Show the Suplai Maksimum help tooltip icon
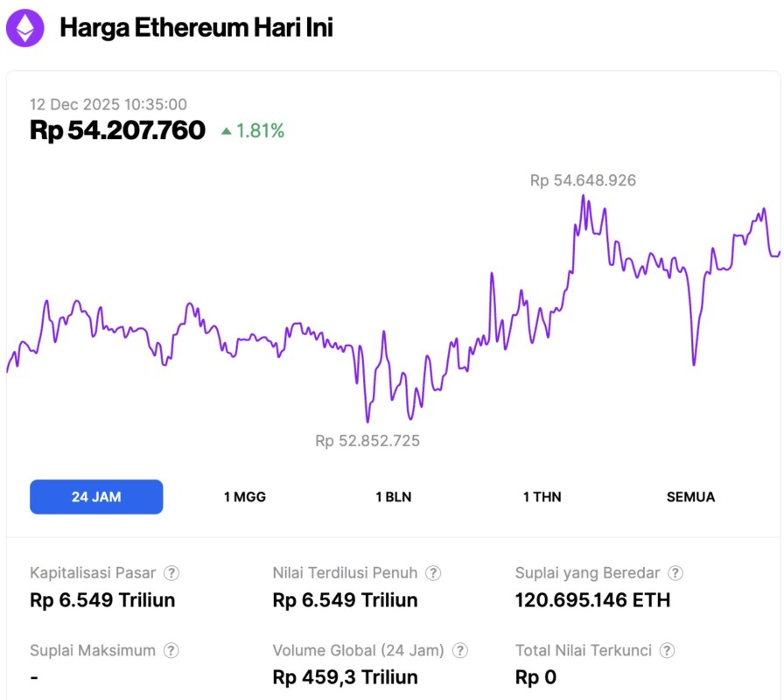Image resolution: width=784 pixels, height=700 pixels. tap(172, 650)
